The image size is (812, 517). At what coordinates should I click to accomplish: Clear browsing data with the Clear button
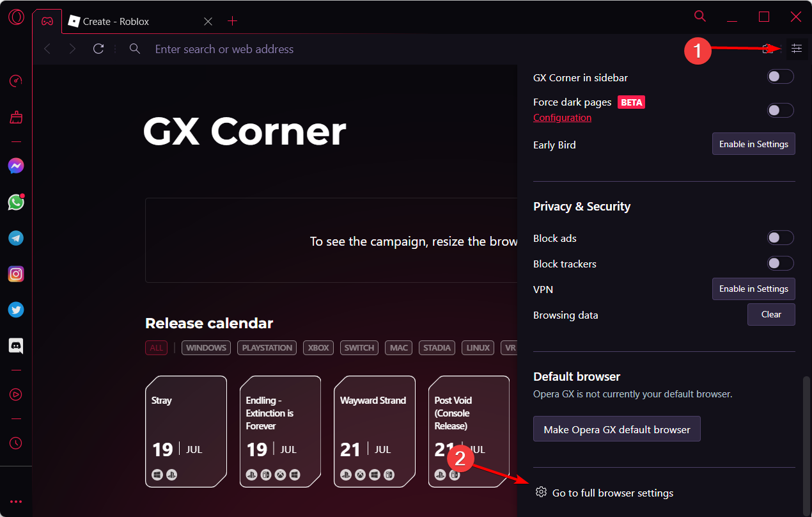click(x=771, y=314)
